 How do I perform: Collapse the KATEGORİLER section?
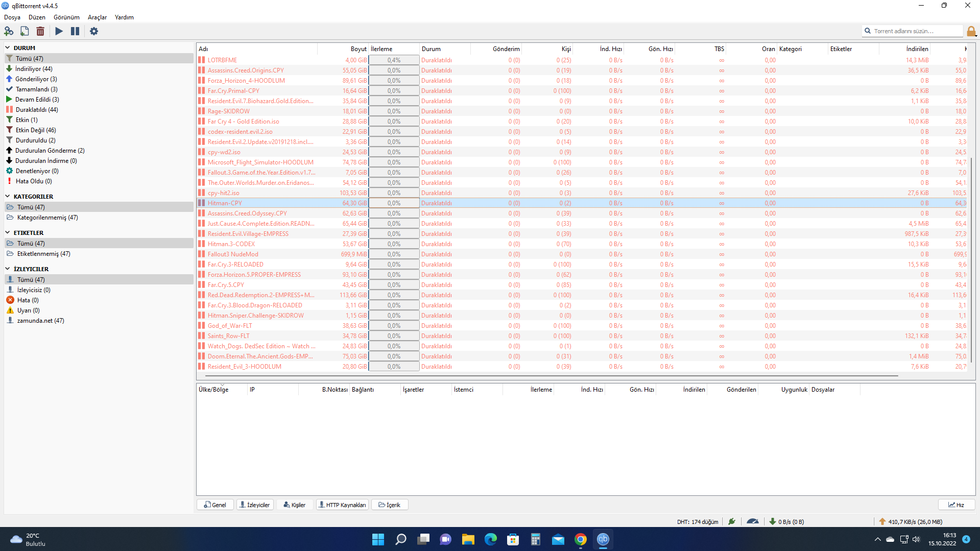click(x=8, y=197)
